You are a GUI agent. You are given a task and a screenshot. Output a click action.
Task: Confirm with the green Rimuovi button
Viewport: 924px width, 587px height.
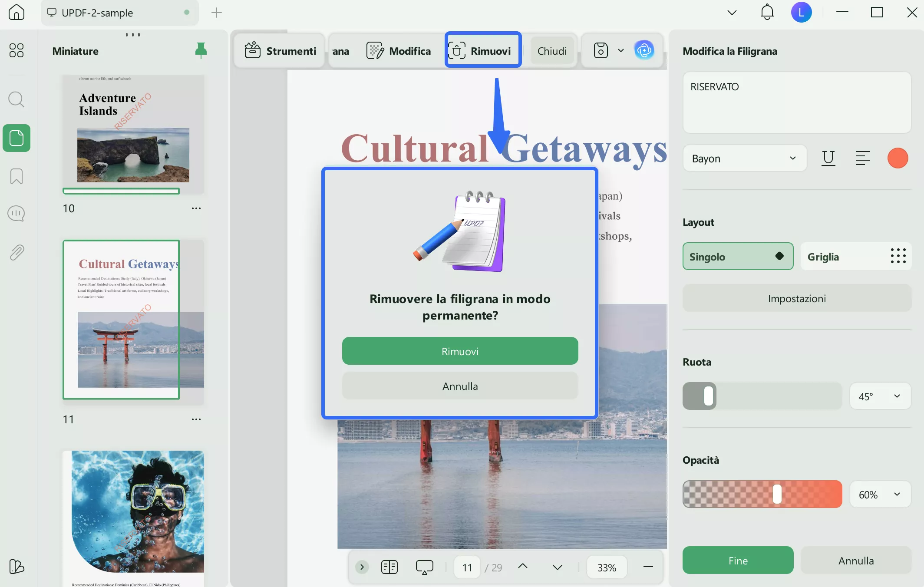[x=460, y=351]
